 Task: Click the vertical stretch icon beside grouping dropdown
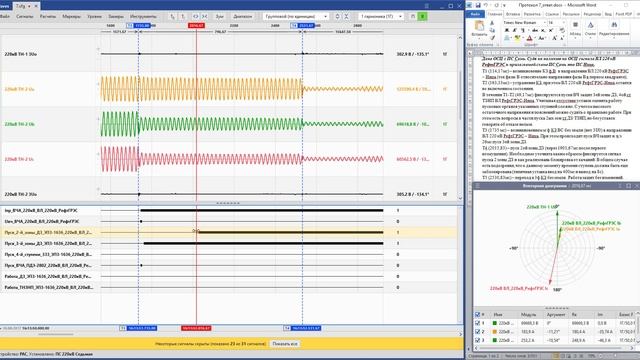337,16
